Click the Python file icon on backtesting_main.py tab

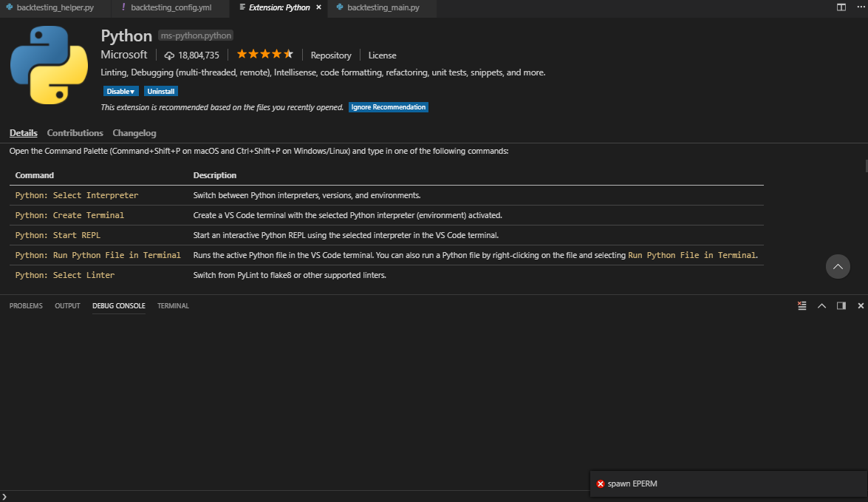point(338,9)
